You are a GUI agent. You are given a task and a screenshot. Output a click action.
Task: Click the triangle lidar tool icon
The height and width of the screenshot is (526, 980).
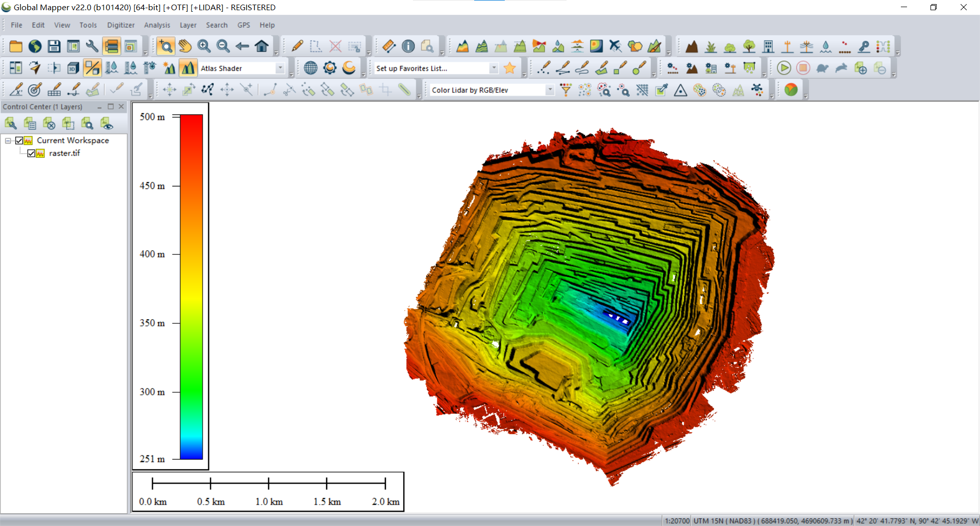point(680,90)
